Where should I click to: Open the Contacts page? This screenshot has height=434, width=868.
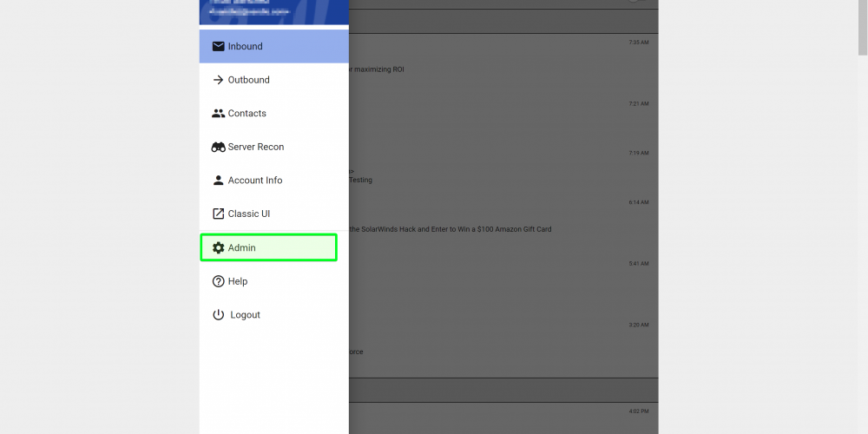(x=274, y=114)
